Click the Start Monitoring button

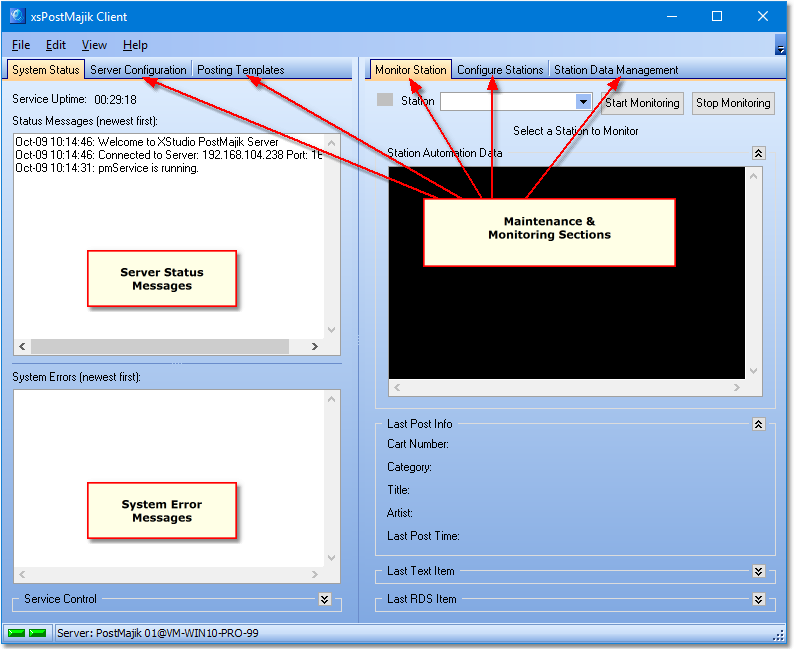coord(642,103)
